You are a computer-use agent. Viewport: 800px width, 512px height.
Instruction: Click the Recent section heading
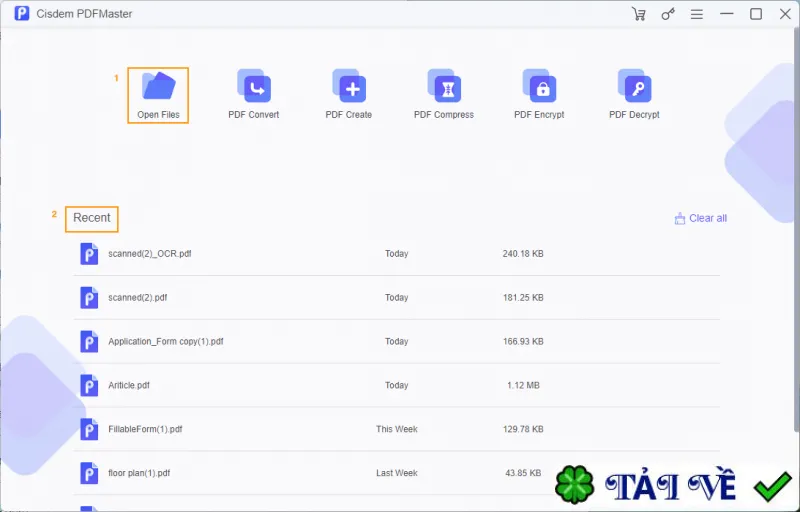92,218
